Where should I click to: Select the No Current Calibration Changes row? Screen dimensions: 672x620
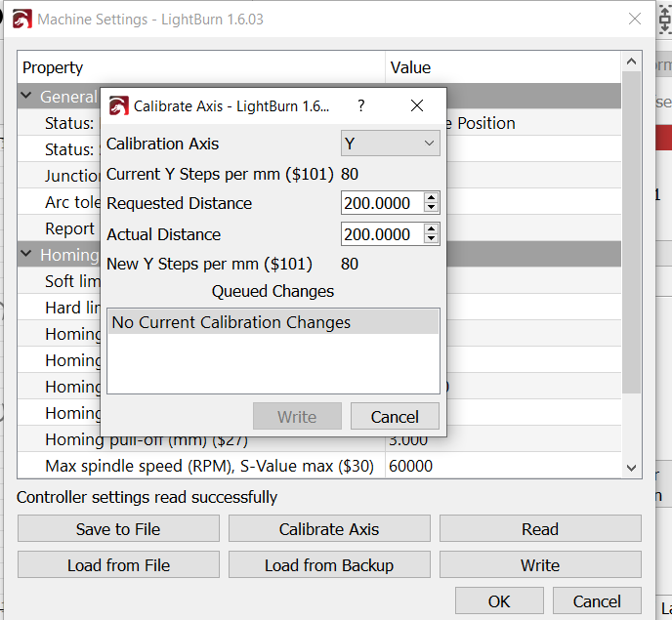click(x=273, y=322)
